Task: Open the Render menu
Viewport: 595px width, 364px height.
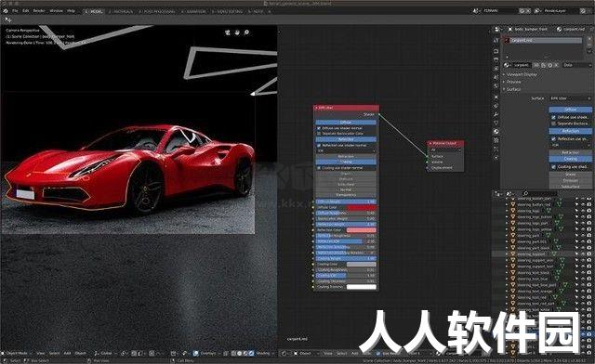Action: tap(39, 11)
